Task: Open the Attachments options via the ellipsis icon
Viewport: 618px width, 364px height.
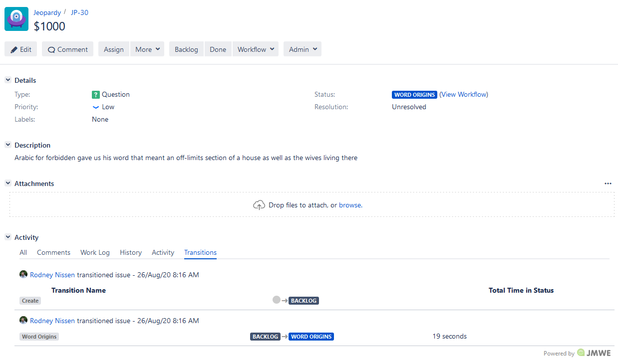Action: click(608, 183)
